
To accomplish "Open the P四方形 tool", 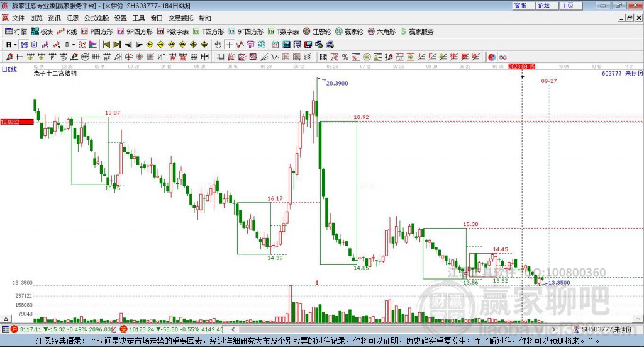I will coord(97,31).
